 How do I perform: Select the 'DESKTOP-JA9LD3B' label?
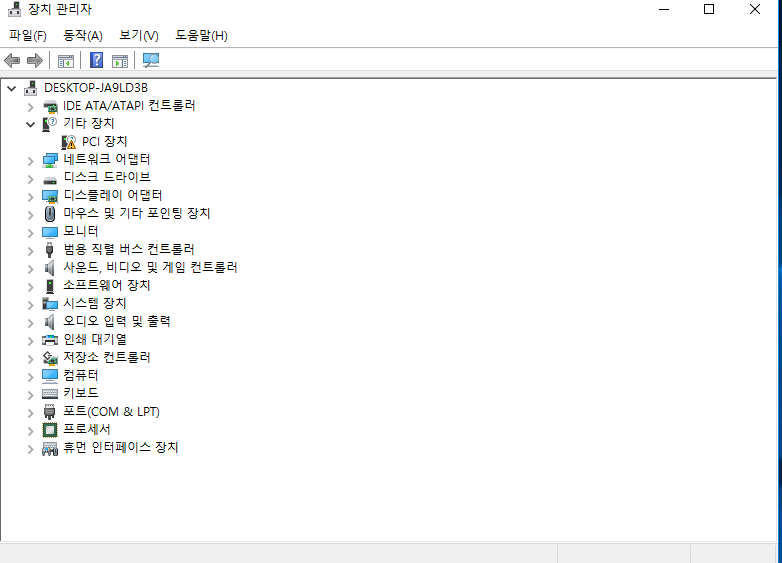[96, 88]
